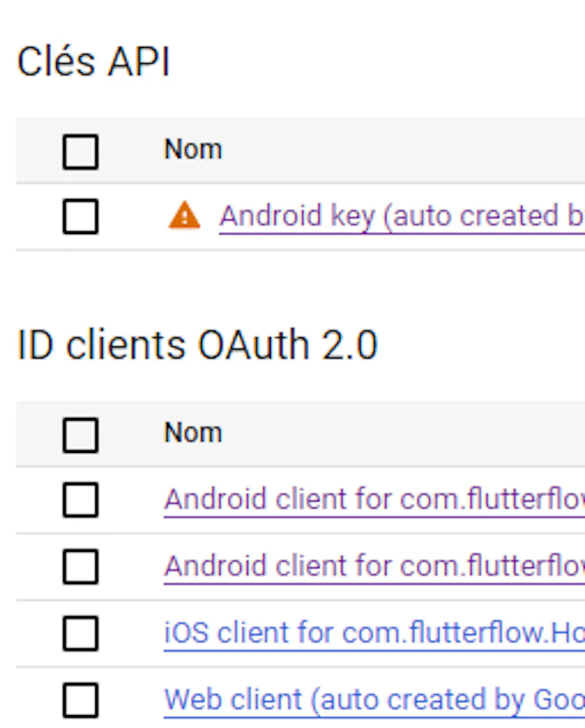Viewport: 585px width, 728px height.
Task: Click the Clés API section heading
Action: (x=94, y=61)
